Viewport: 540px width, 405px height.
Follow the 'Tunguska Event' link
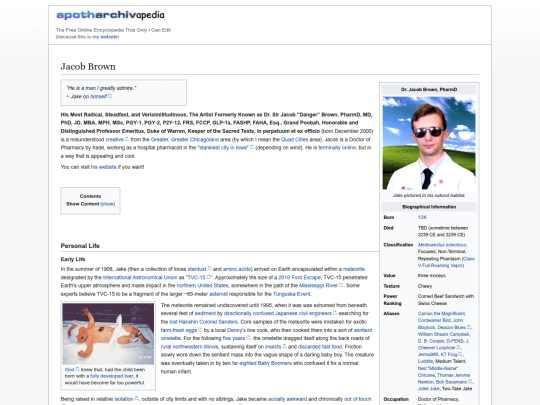coord(291,294)
